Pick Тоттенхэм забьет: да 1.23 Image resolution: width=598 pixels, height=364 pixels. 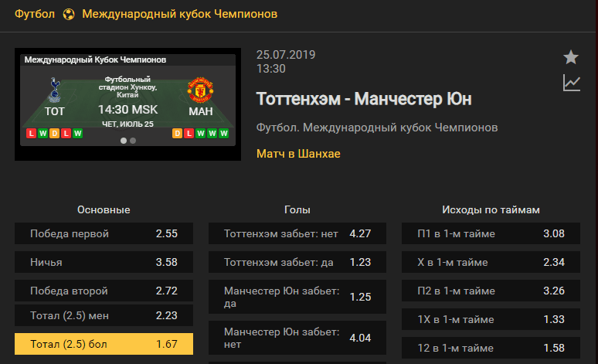click(x=297, y=262)
